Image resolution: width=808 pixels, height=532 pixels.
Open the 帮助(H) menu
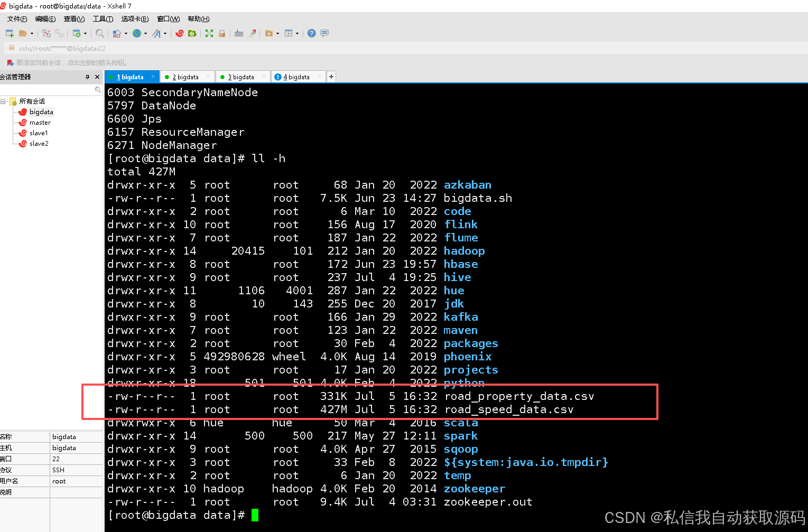199,19
